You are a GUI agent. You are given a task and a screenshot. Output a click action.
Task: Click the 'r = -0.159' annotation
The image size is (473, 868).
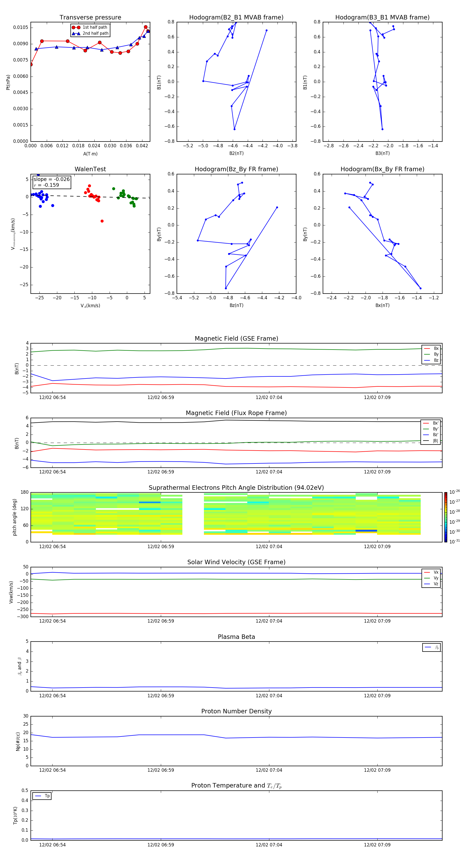coord(47,185)
